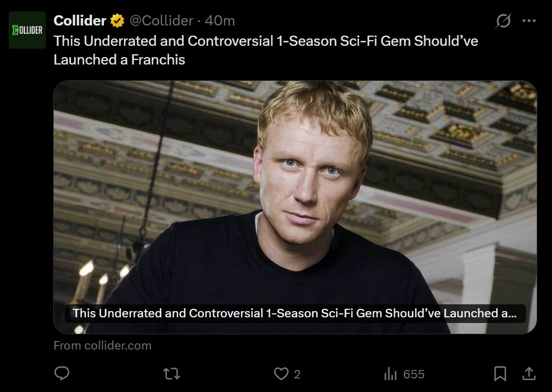The image size is (552, 392).
Task: Share the post via upload icon
Action: pos(529,374)
